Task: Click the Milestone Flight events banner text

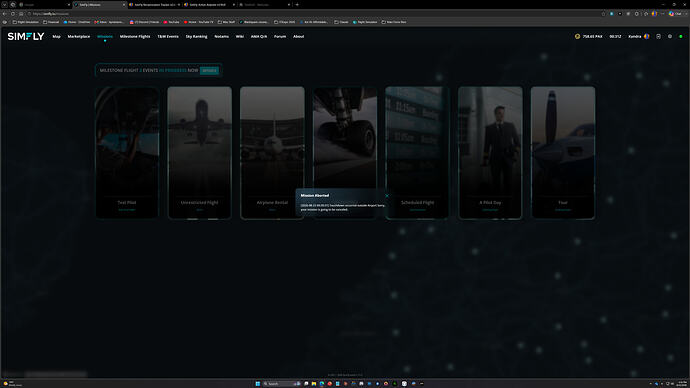Action: (x=149, y=70)
